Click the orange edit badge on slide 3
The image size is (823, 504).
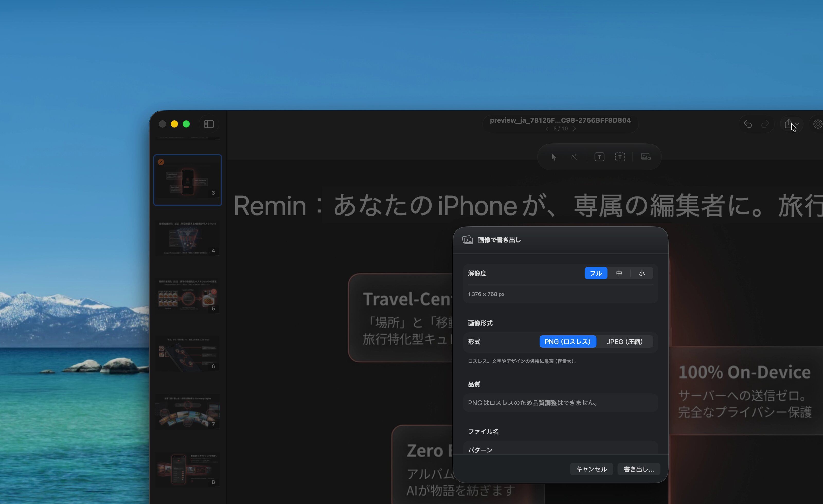(161, 162)
